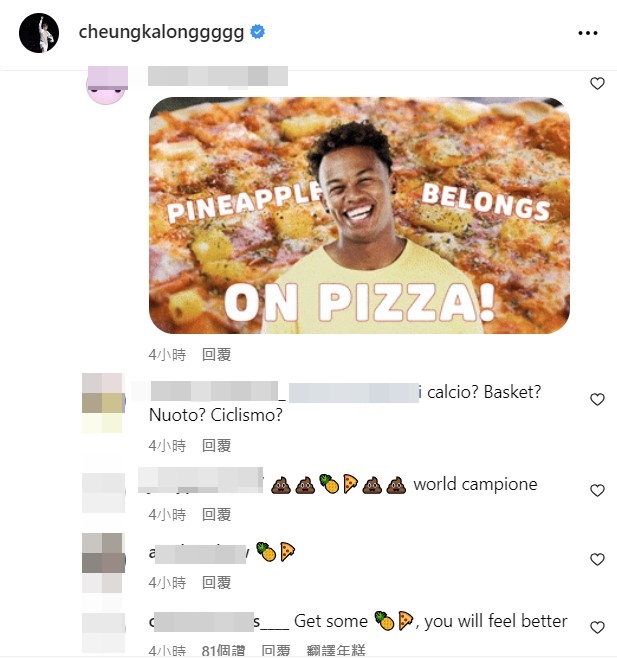617x658 pixels.
Task: Open cheungkalongggg's profile picture
Action: pyautogui.click(x=39, y=33)
